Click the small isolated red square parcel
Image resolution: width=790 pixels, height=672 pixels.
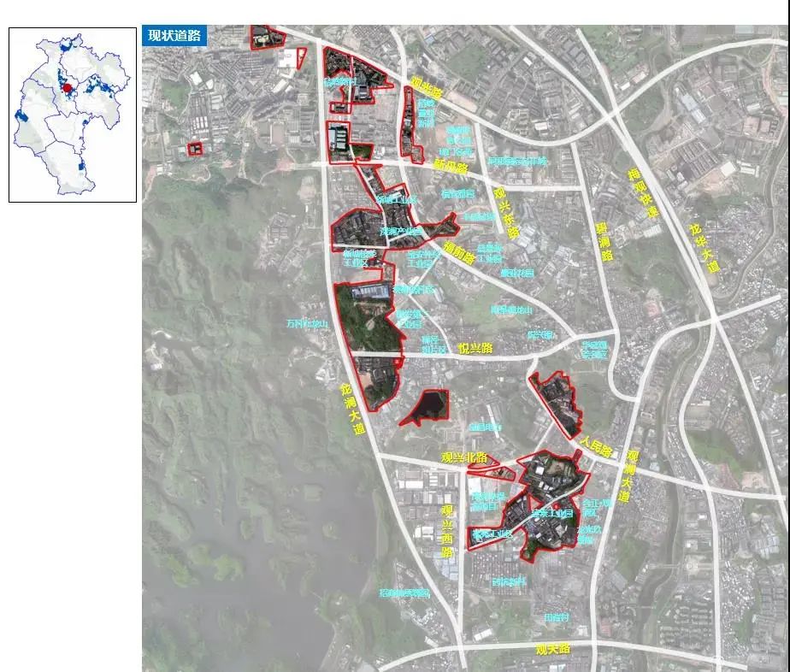(196, 149)
